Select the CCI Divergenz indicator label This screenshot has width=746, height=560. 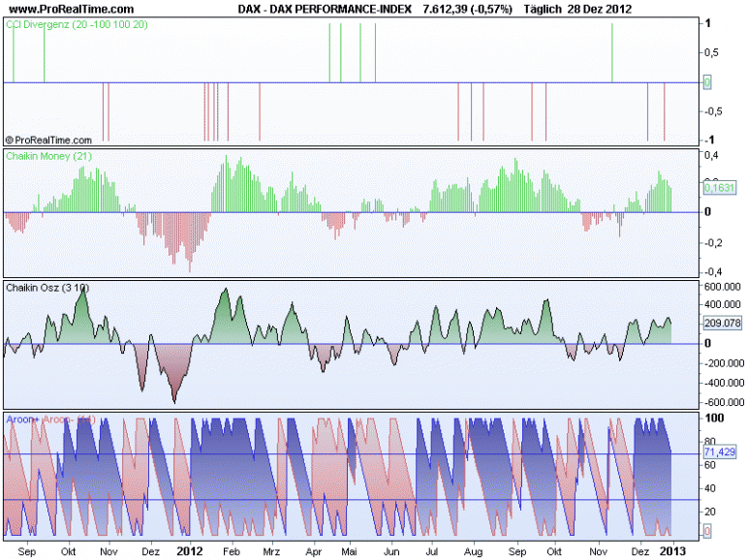tap(77, 25)
